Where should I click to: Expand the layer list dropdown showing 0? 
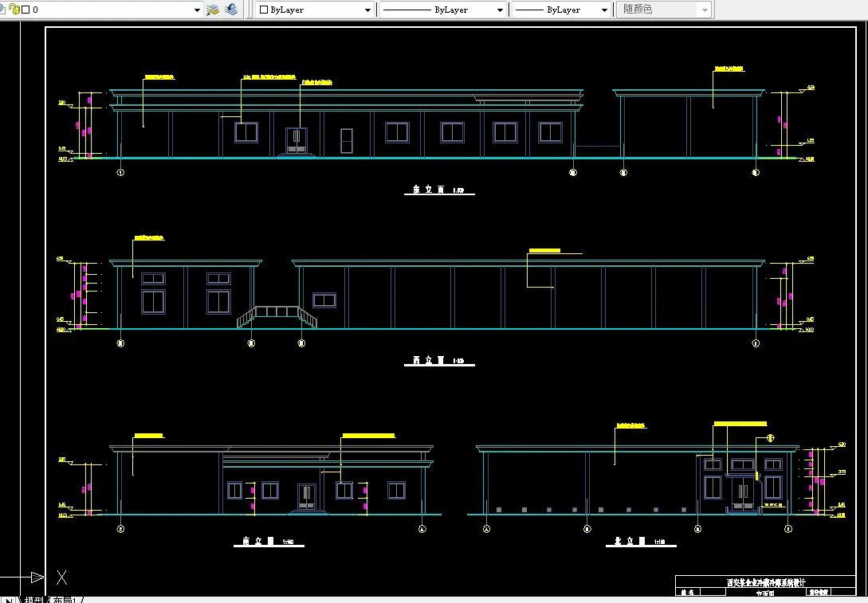coord(197,10)
